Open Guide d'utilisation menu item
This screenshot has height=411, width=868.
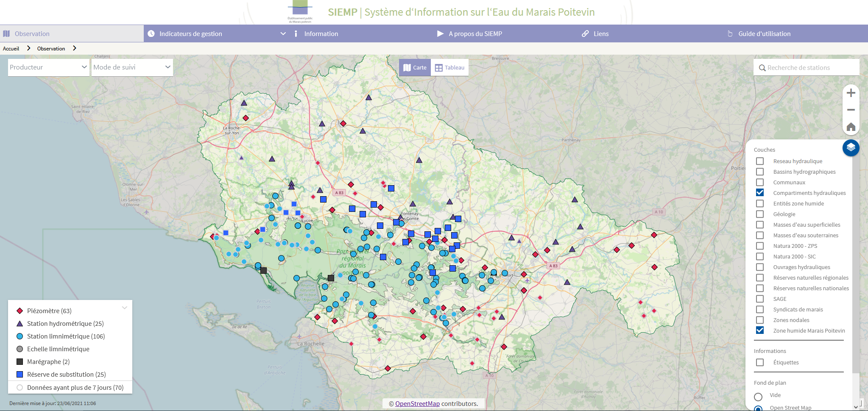click(795, 33)
